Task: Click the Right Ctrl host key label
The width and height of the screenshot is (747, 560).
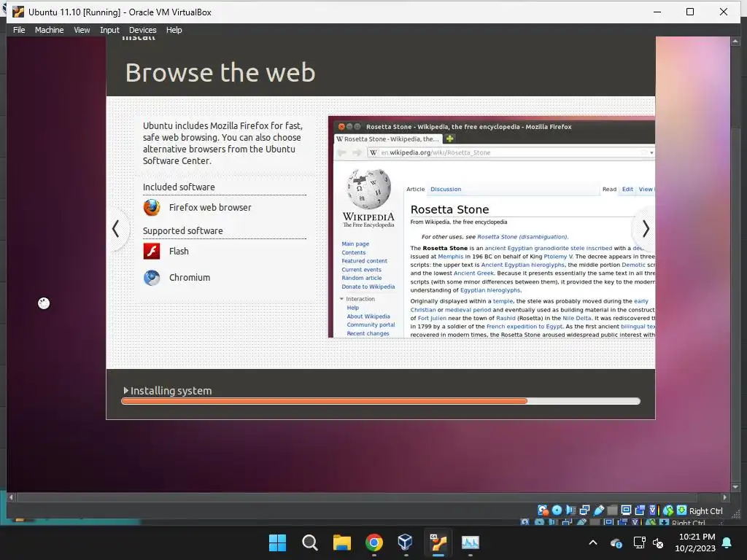Action: click(x=705, y=511)
